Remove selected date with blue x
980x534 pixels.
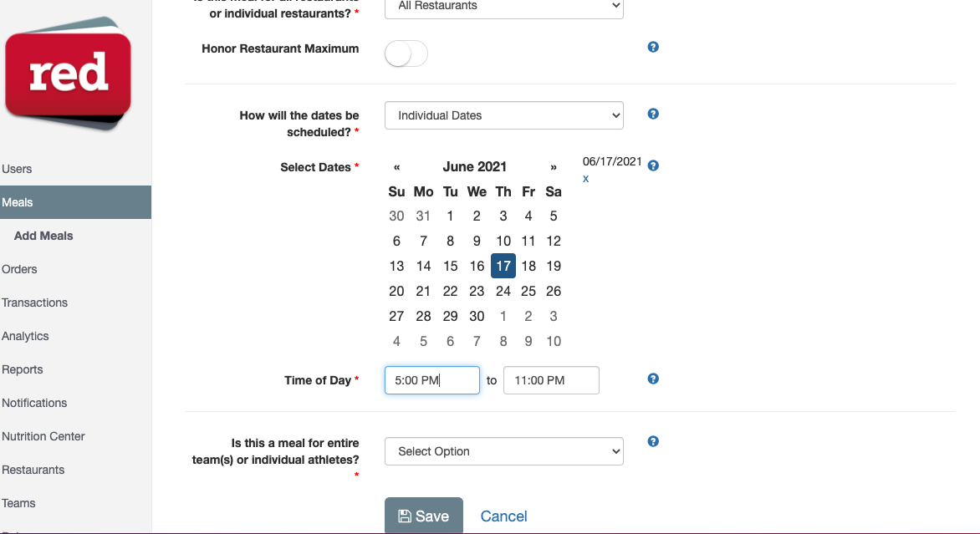585,179
